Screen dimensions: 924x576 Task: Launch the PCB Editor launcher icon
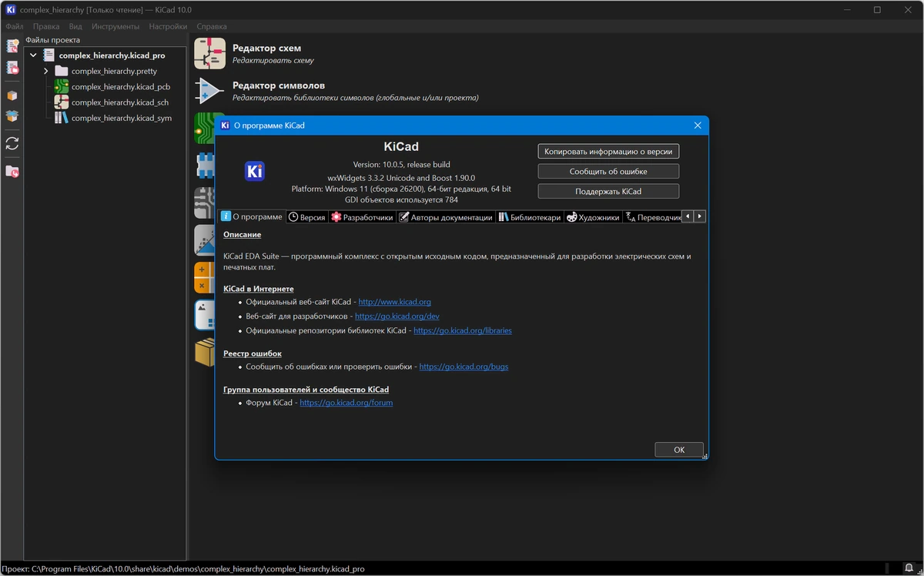(203, 128)
